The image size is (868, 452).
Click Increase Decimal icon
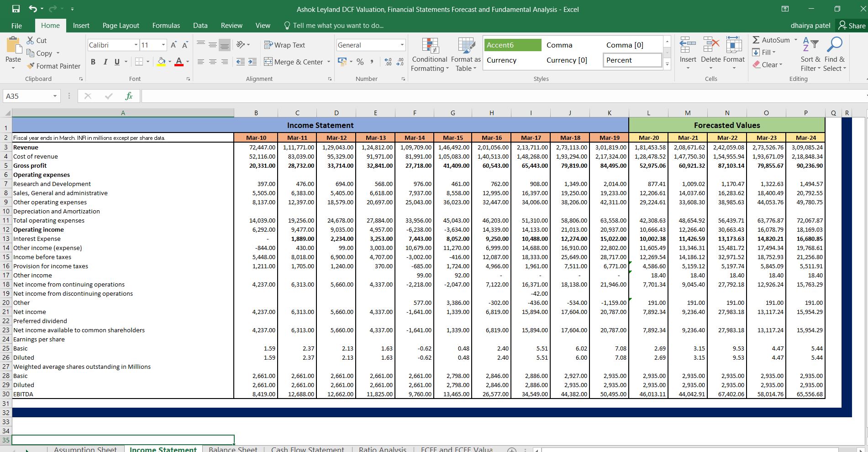(388, 62)
